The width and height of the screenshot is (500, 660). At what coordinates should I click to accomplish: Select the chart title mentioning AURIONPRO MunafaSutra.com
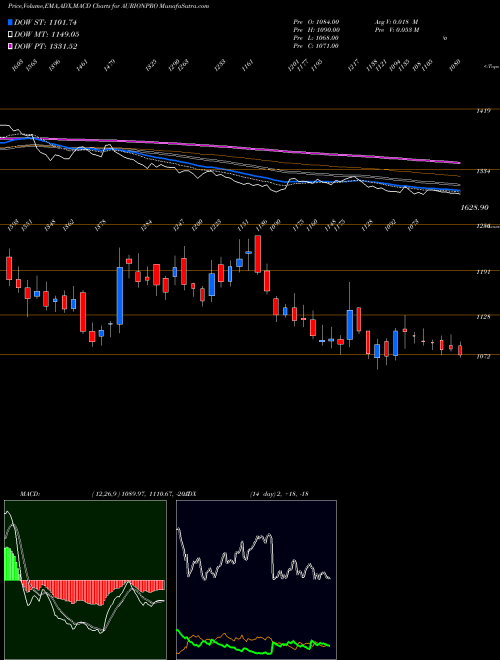pos(108,6)
